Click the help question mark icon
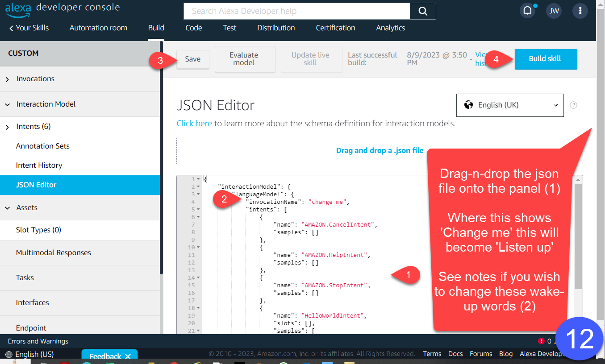Image resolution: width=605 pixels, height=364 pixels. click(x=574, y=105)
